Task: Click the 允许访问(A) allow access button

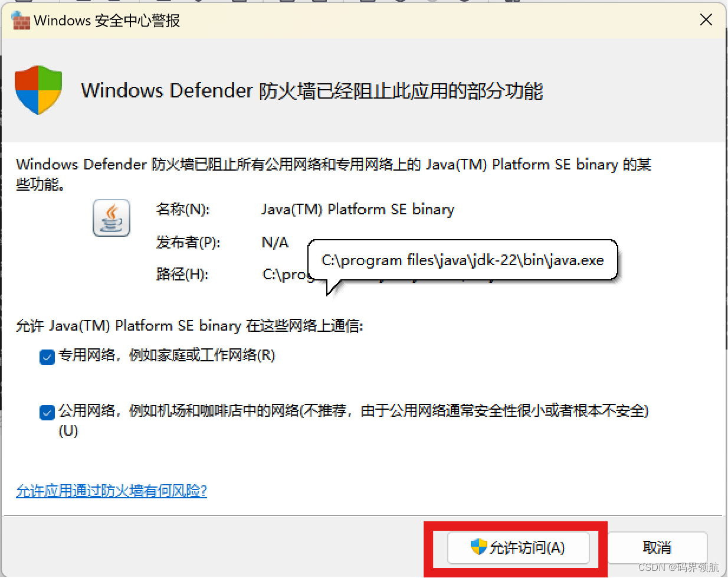Action: click(519, 548)
